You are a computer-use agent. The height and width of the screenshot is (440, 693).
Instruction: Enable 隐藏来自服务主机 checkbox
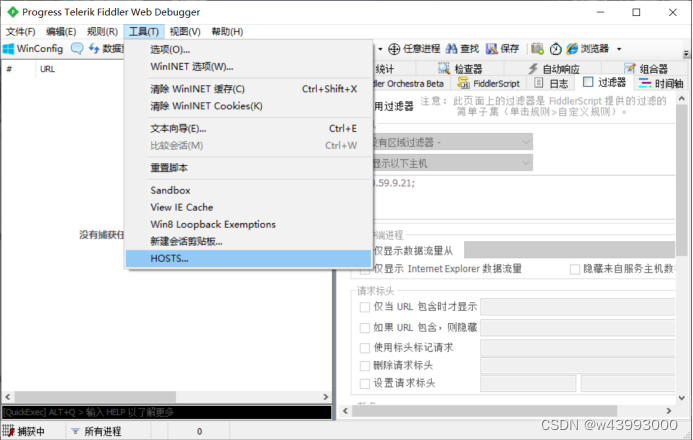(x=575, y=269)
